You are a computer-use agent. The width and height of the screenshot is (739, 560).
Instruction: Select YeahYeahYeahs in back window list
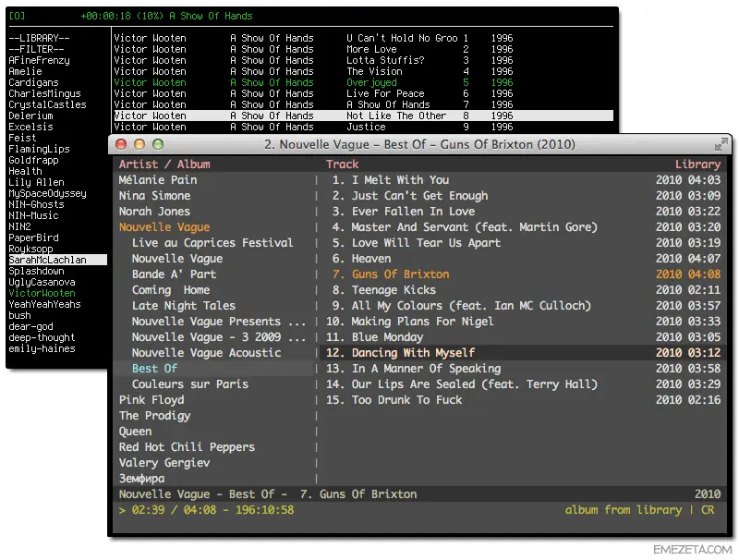tap(44, 305)
